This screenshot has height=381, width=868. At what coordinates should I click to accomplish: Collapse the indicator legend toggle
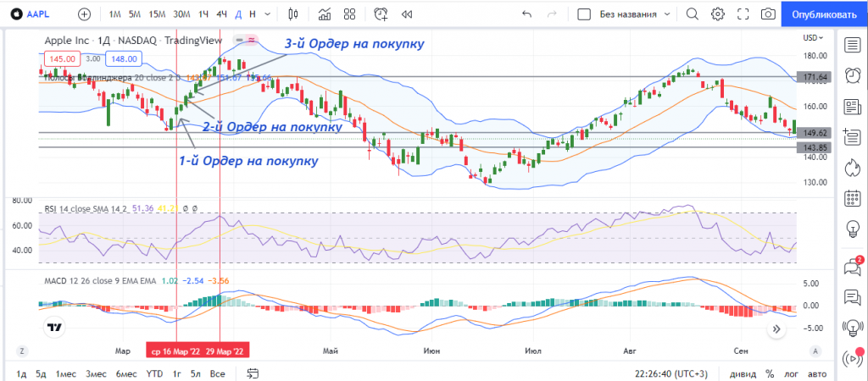click(x=238, y=40)
